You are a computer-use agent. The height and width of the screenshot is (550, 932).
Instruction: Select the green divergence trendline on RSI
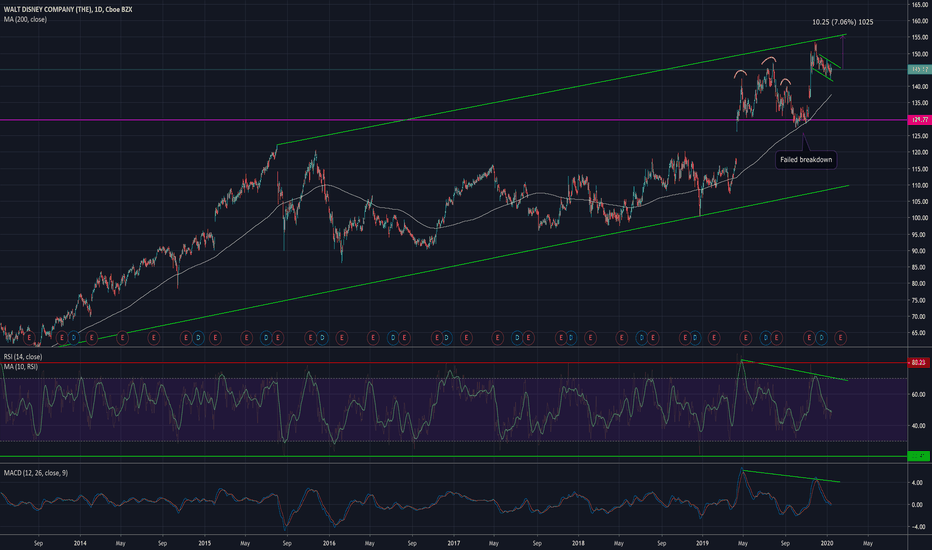coord(795,370)
